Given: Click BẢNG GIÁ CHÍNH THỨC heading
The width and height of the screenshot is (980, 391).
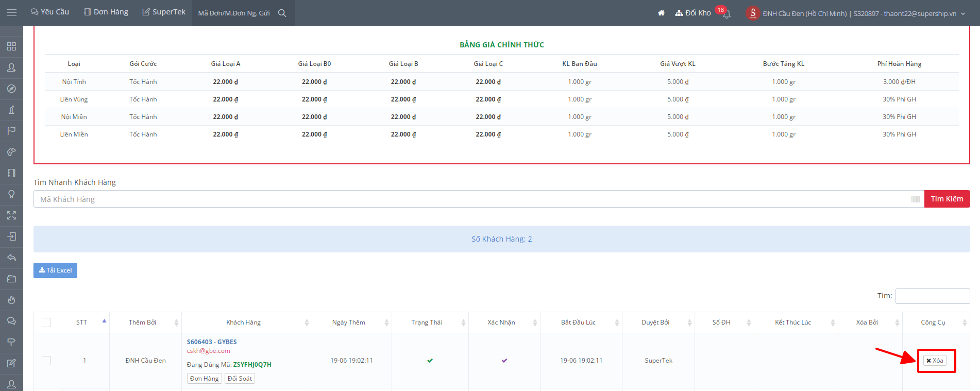Looking at the screenshot, I should coord(502,45).
